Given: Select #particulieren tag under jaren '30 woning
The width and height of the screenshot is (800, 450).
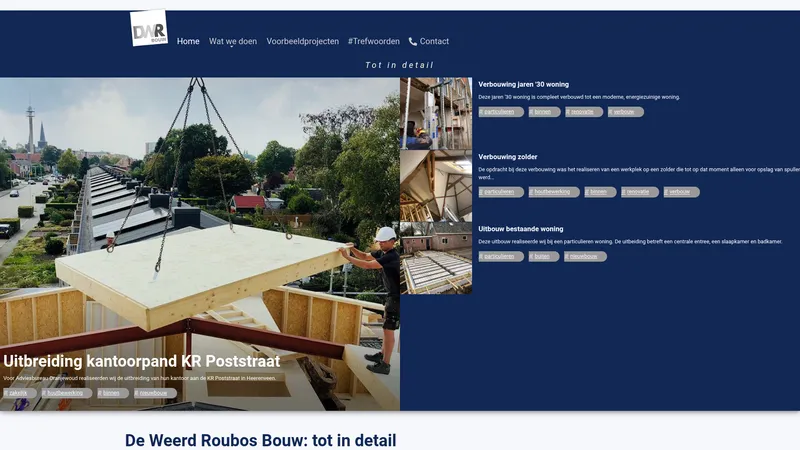Looking at the screenshot, I should pyautogui.click(x=501, y=112).
